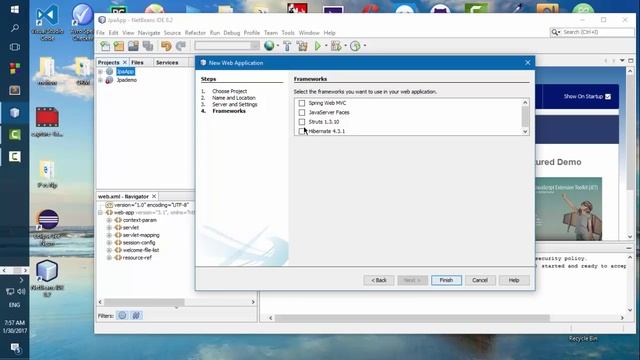
Task: Open the Action Center notification icon
Action: tap(15, 348)
